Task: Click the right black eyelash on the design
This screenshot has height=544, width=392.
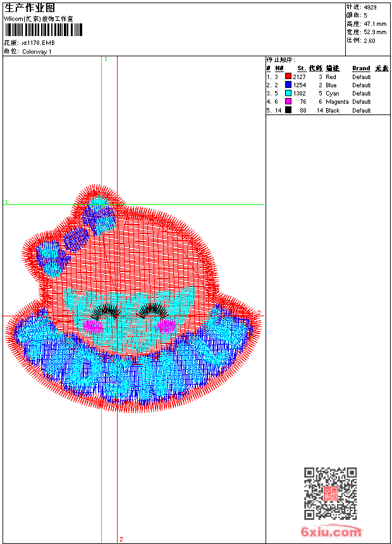Action: tap(154, 311)
